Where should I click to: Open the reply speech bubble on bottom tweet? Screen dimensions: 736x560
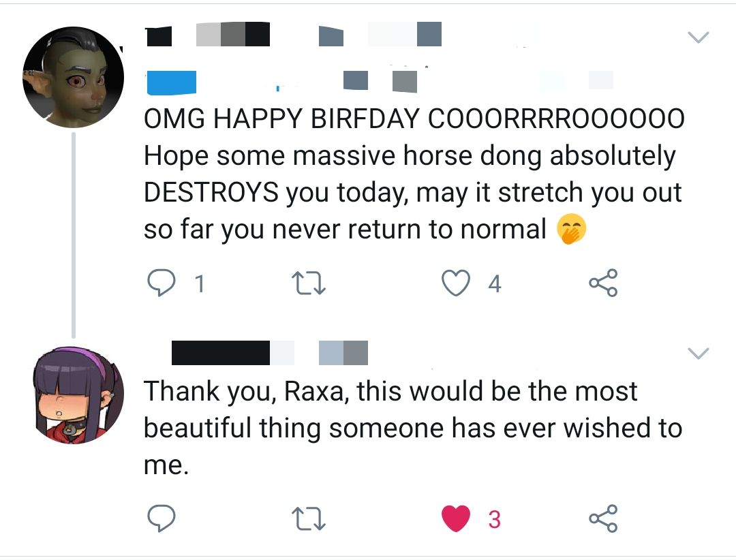(x=162, y=518)
